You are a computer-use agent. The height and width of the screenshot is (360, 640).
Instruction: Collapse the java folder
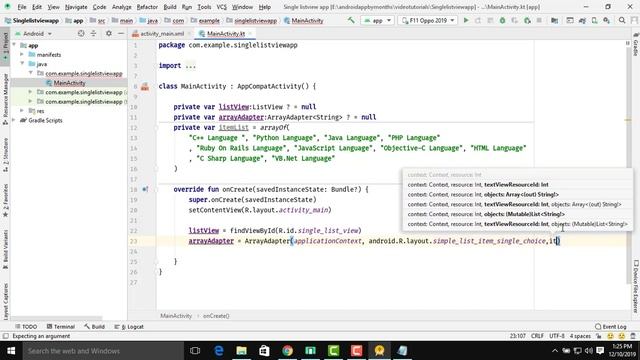tap(22, 64)
